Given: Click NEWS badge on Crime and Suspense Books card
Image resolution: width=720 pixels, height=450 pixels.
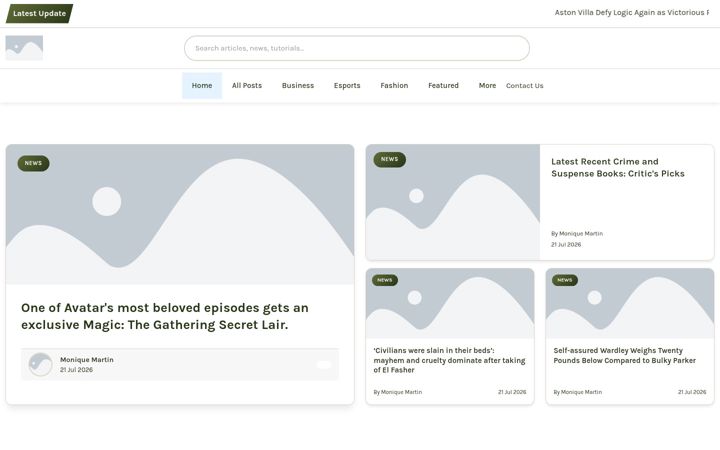Looking at the screenshot, I should click(x=389, y=159).
